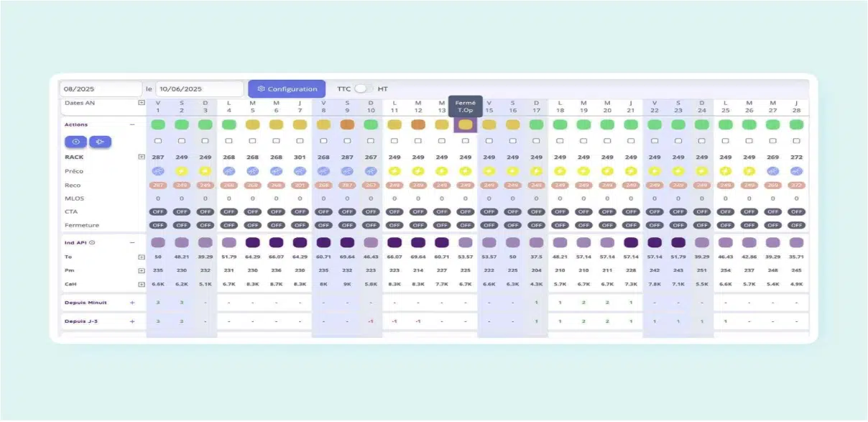Click the Préco icon for day 28
This screenshot has height=422, width=868.
click(796, 171)
